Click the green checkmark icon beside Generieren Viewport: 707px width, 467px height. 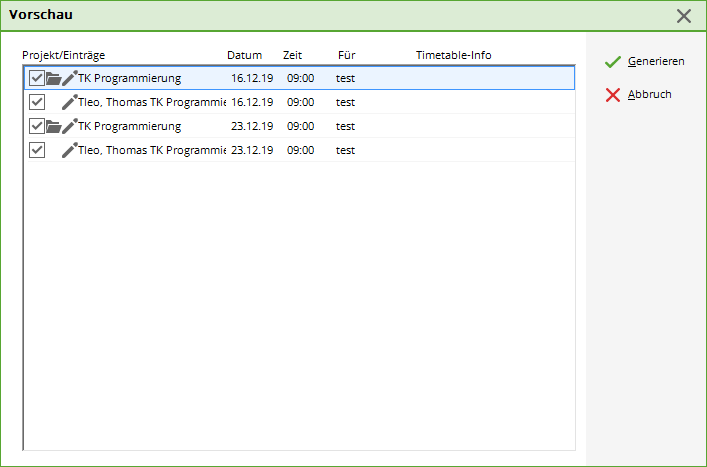pyautogui.click(x=613, y=62)
